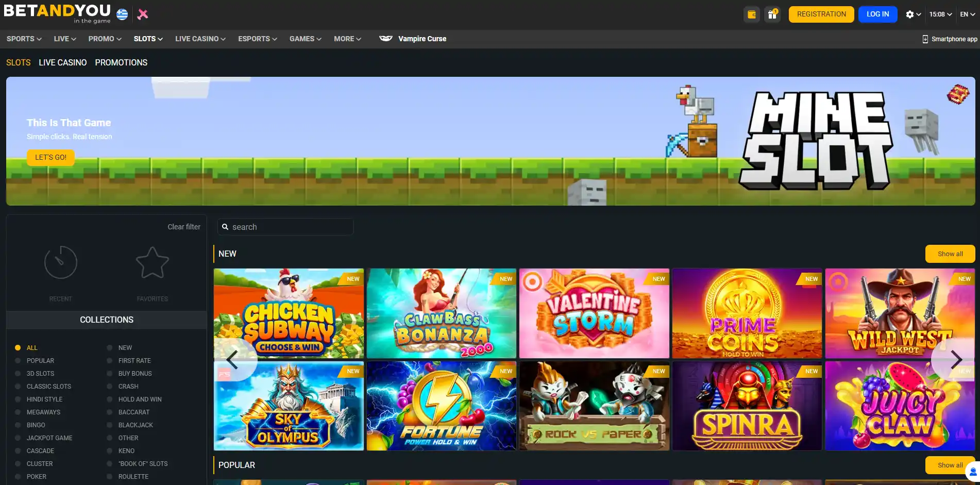Open Sky of Olympus game

tap(289, 406)
